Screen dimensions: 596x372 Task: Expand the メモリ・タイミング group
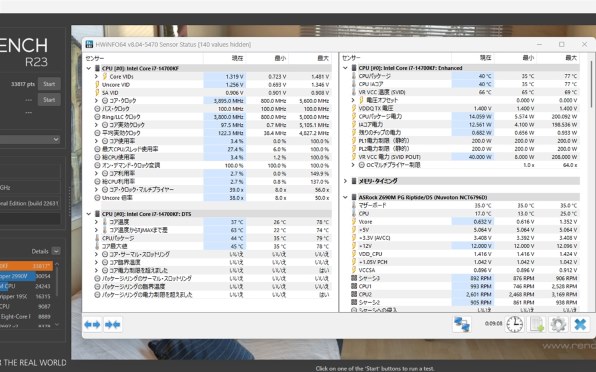click(345, 181)
